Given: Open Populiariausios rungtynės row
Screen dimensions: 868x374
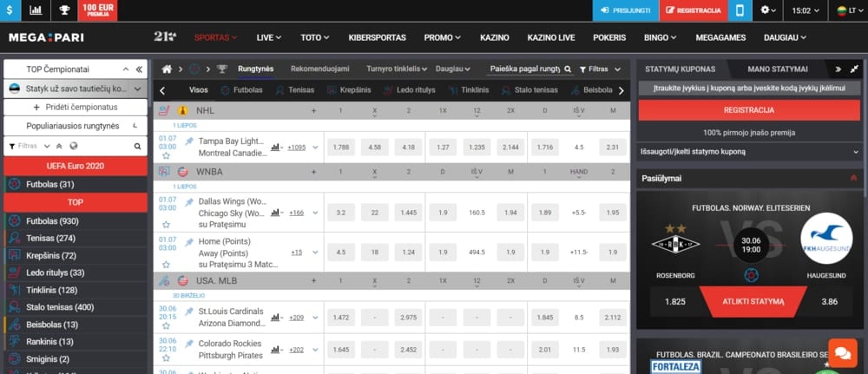Looking at the screenshot, I should (76, 126).
